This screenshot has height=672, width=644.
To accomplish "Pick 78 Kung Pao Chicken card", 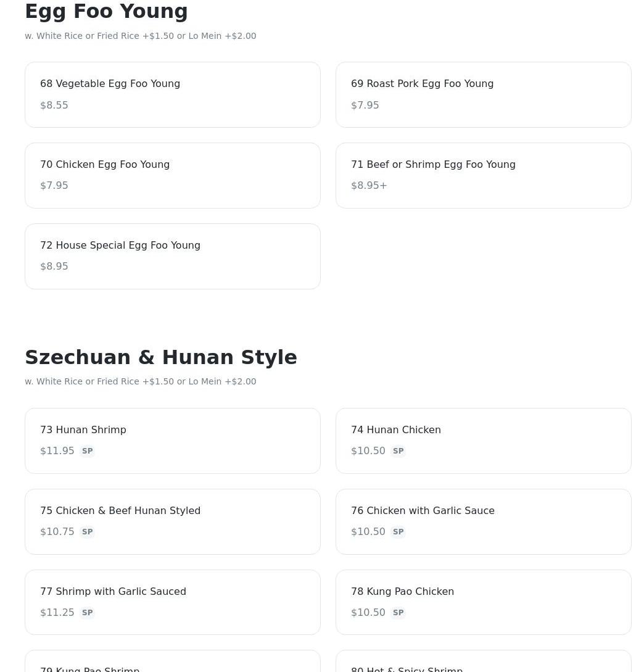I will 483,602.
